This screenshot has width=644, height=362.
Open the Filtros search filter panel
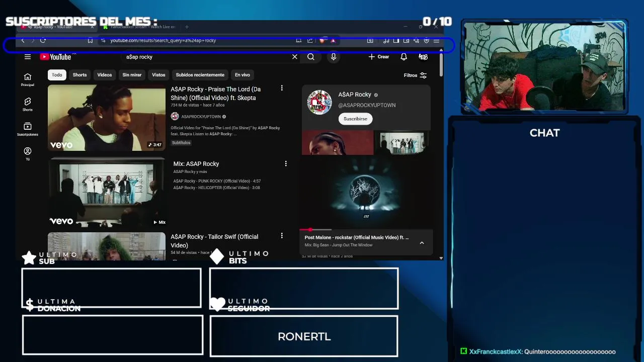[415, 75]
